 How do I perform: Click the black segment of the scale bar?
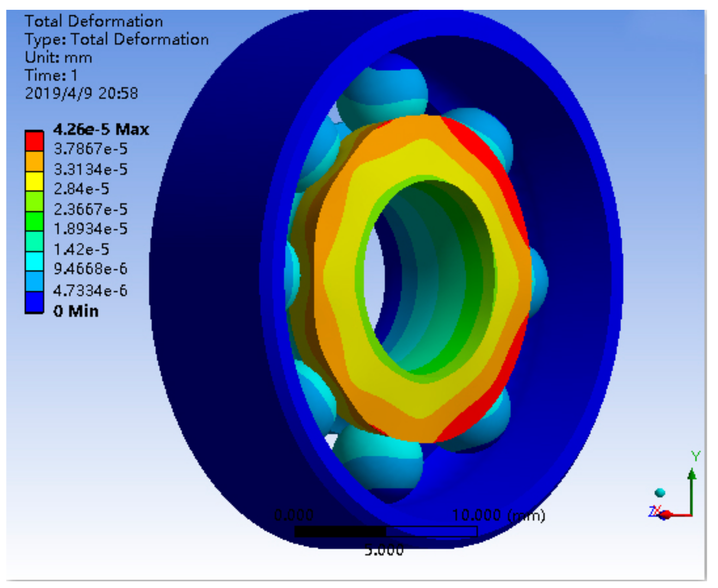pos(340,531)
